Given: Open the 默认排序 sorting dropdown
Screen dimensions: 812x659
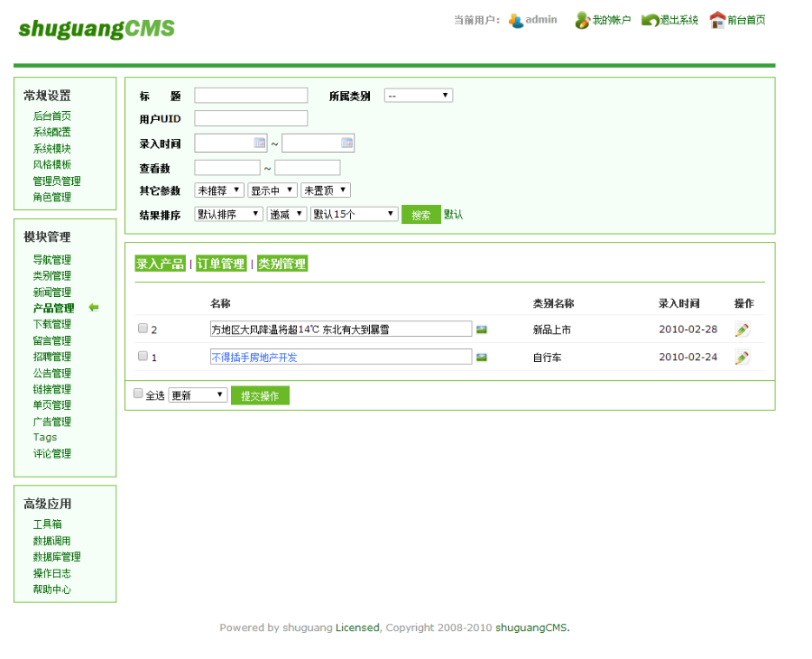Looking at the screenshot, I should pos(226,214).
